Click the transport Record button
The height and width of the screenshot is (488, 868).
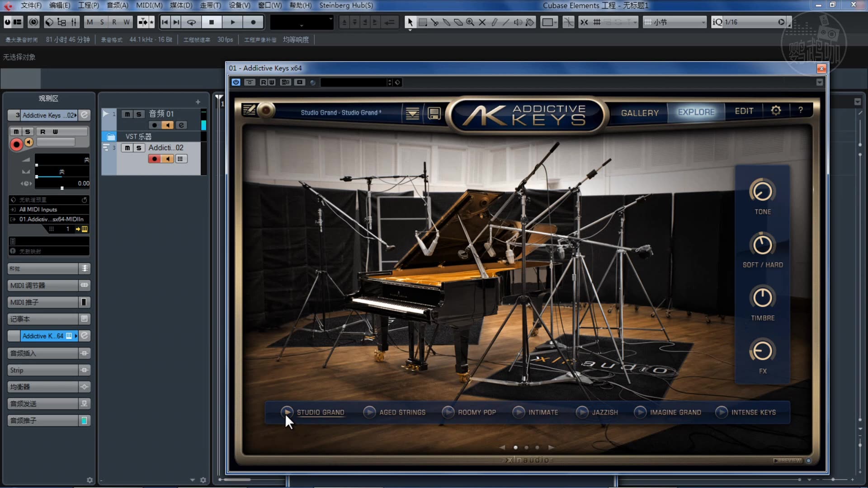(x=253, y=22)
